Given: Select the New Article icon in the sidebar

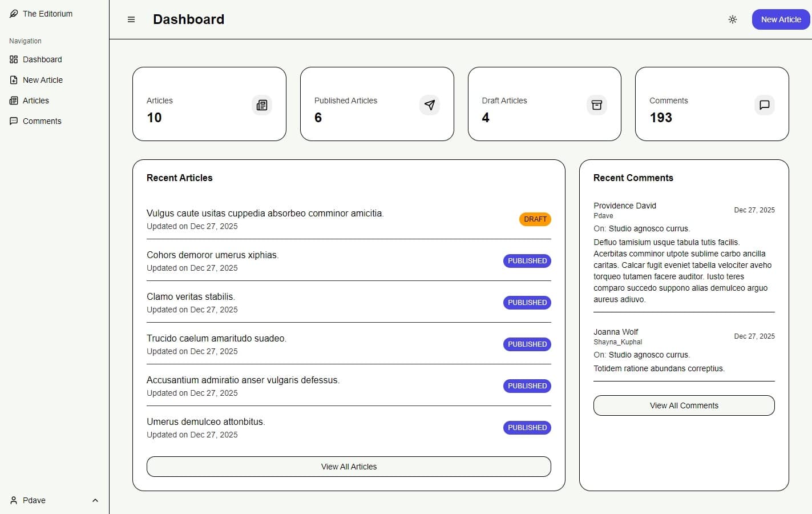Looking at the screenshot, I should [13, 80].
